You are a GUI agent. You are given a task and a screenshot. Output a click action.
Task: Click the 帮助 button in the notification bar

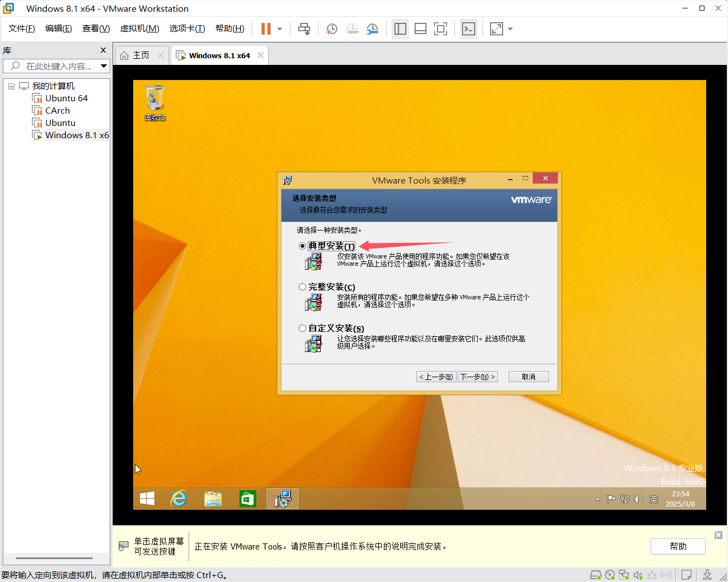click(x=678, y=546)
